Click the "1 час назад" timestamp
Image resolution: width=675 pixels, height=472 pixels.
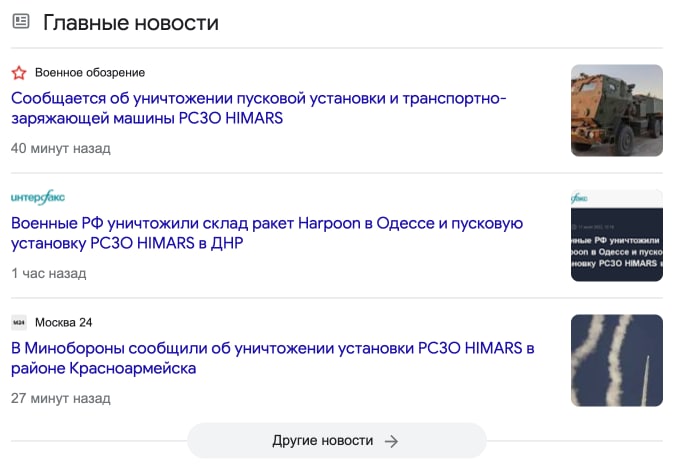[x=48, y=273]
